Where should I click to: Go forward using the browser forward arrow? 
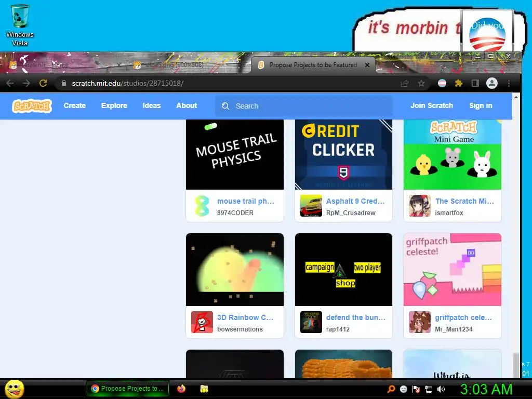(26, 83)
